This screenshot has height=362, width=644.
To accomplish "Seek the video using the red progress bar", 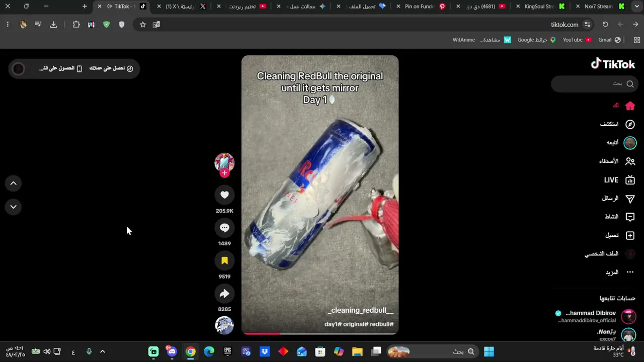I will pos(320,333).
